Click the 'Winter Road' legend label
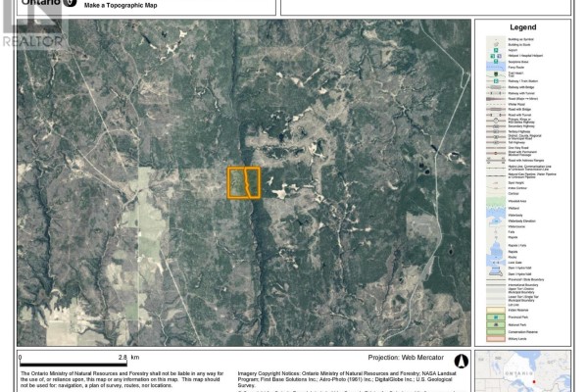 click(x=516, y=104)
